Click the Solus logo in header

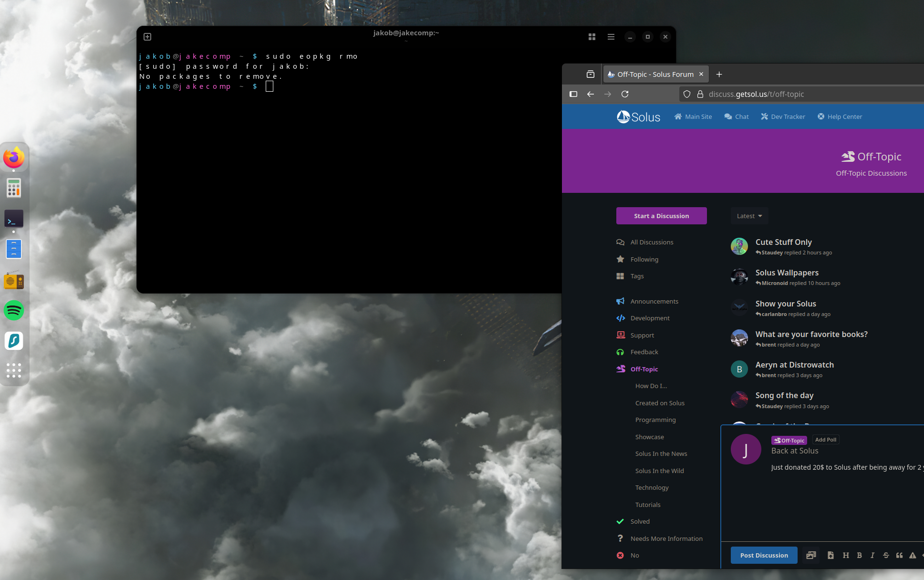click(x=638, y=116)
